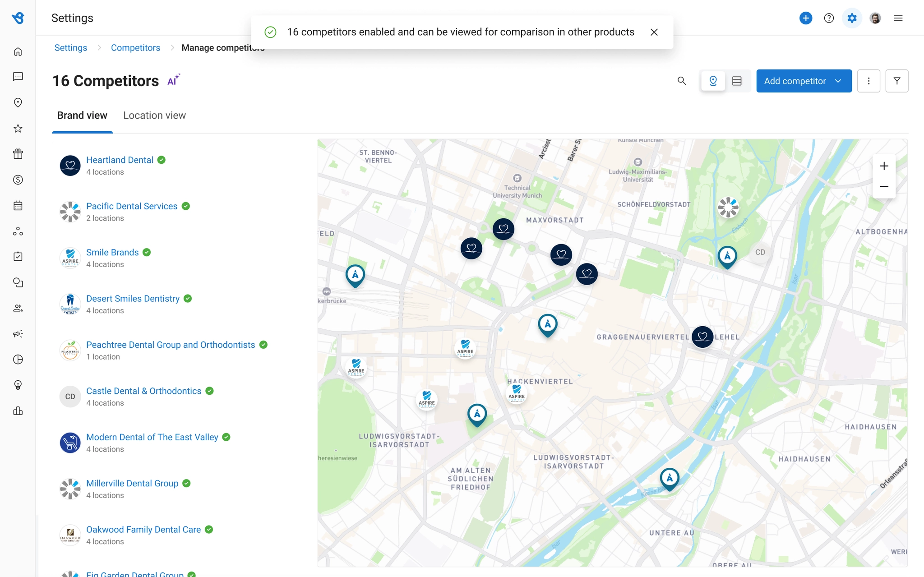Open the listings location pin sidebar icon
The width and height of the screenshot is (924, 577).
coord(18,102)
